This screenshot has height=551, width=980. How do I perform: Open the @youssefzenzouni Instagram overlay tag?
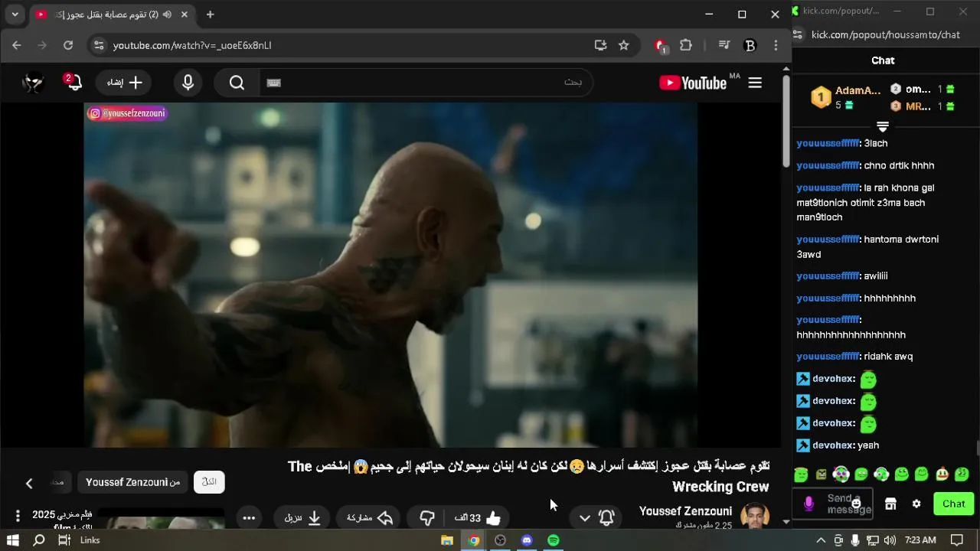coord(126,113)
